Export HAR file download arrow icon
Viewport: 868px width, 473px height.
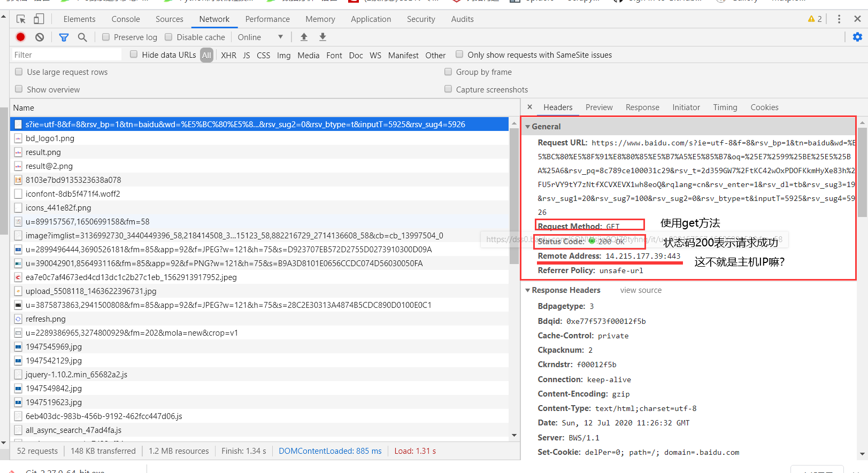pyautogui.click(x=322, y=37)
